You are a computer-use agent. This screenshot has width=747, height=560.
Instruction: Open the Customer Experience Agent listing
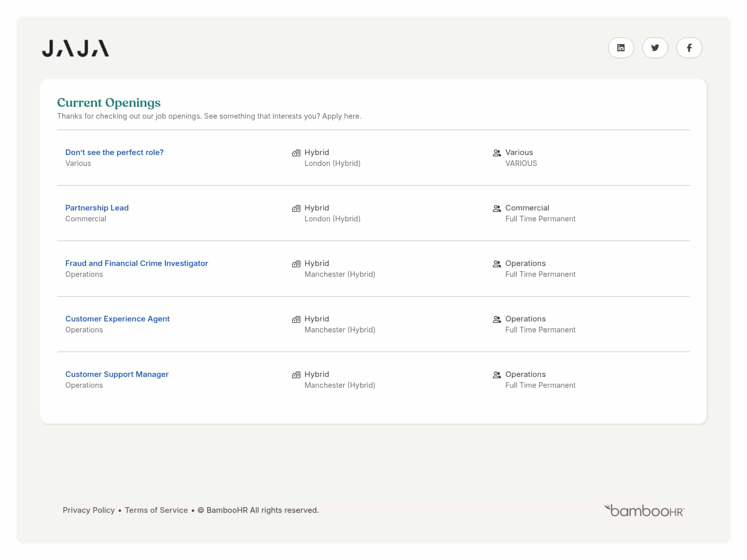[117, 318]
